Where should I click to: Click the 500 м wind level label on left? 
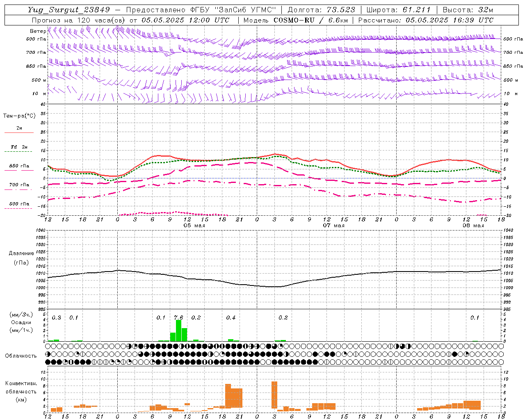pos(39,80)
